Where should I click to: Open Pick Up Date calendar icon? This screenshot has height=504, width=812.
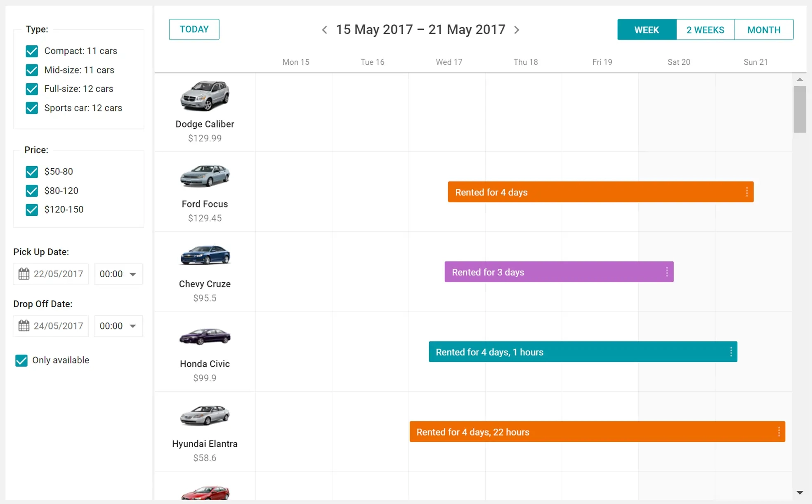pyautogui.click(x=24, y=274)
